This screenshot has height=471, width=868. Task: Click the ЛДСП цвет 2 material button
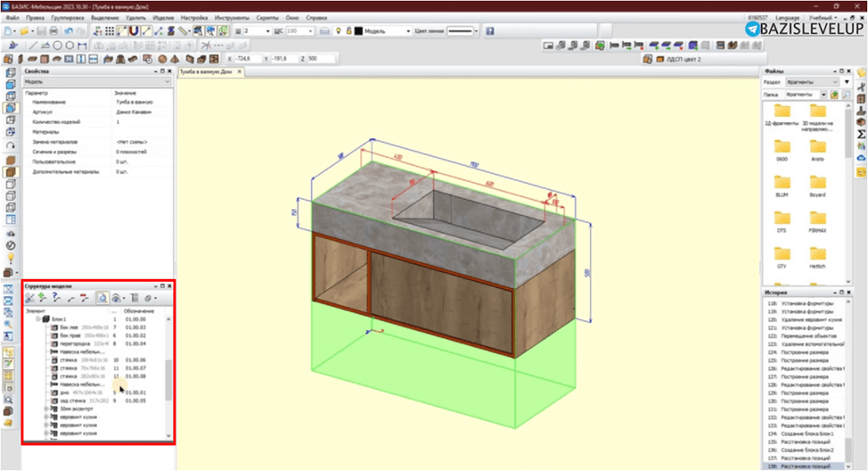pyautogui.click(x=679, y=59)
